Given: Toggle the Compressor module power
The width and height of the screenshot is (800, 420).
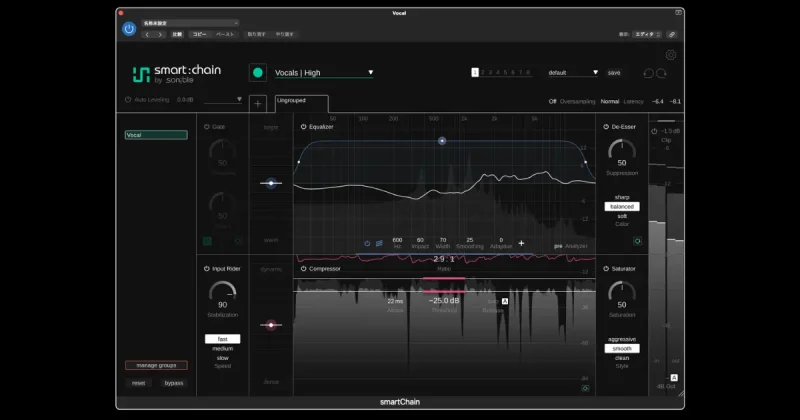Looking at the screenshot, I should click(303, 268).
